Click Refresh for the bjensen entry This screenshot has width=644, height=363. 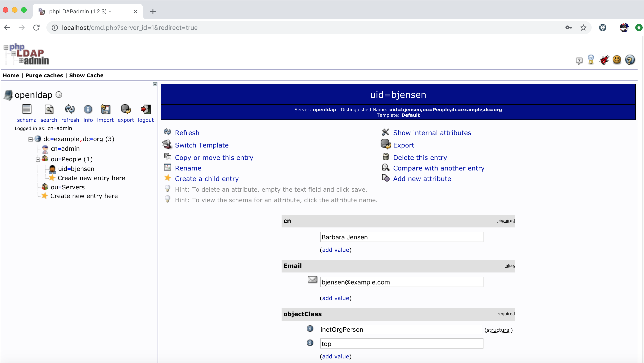click(187, 133)
